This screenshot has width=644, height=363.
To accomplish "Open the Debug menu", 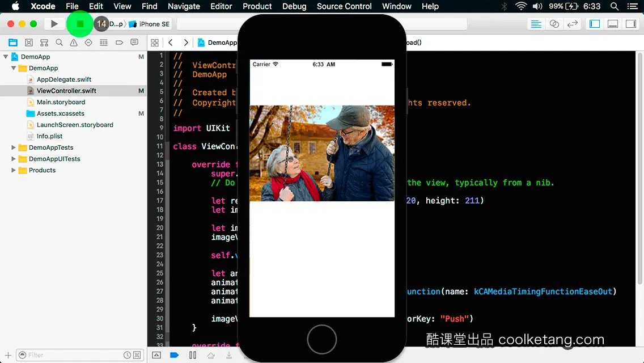I will [294, 6].
